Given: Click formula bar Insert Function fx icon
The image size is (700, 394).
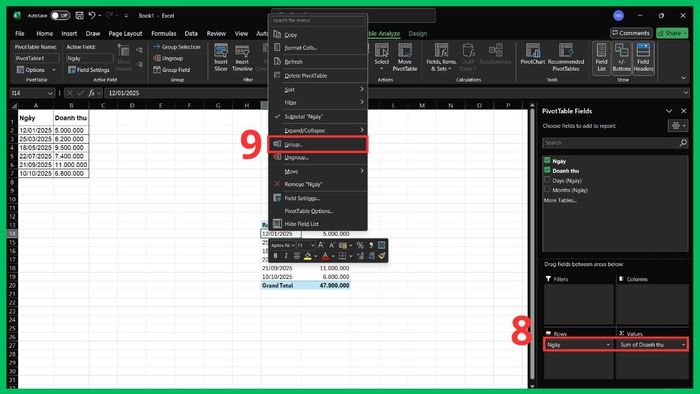Looking at the screenshot, I should pyautogui.click(x=92, y=93).
